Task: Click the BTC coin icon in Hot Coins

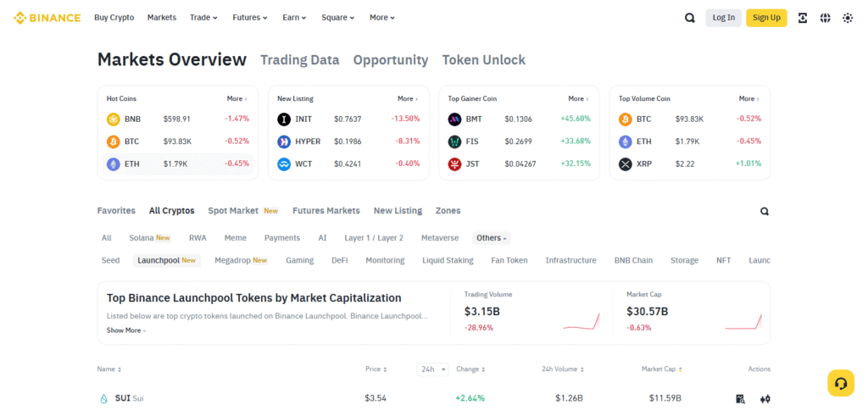Action: point(113,141)
